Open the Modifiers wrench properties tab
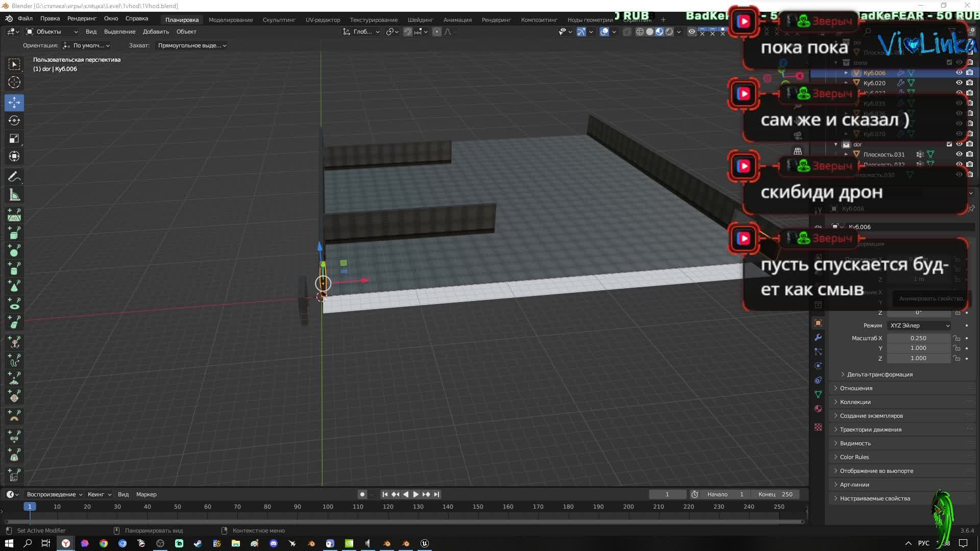Viewport: 980px width, 551px height. tap(818, 337)
